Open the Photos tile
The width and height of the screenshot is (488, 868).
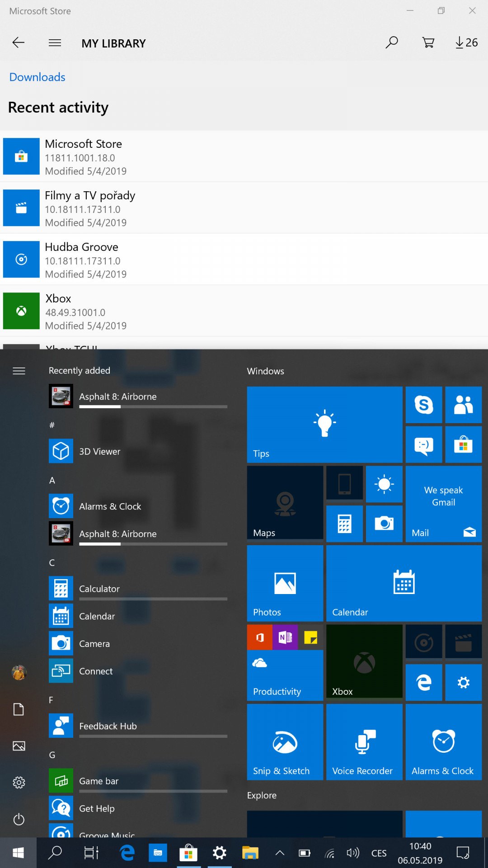285,583
